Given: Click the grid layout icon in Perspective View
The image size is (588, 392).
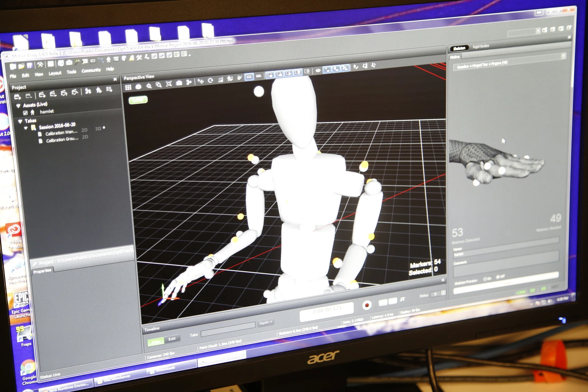Looking at the screenshot, I should (128, 87).
